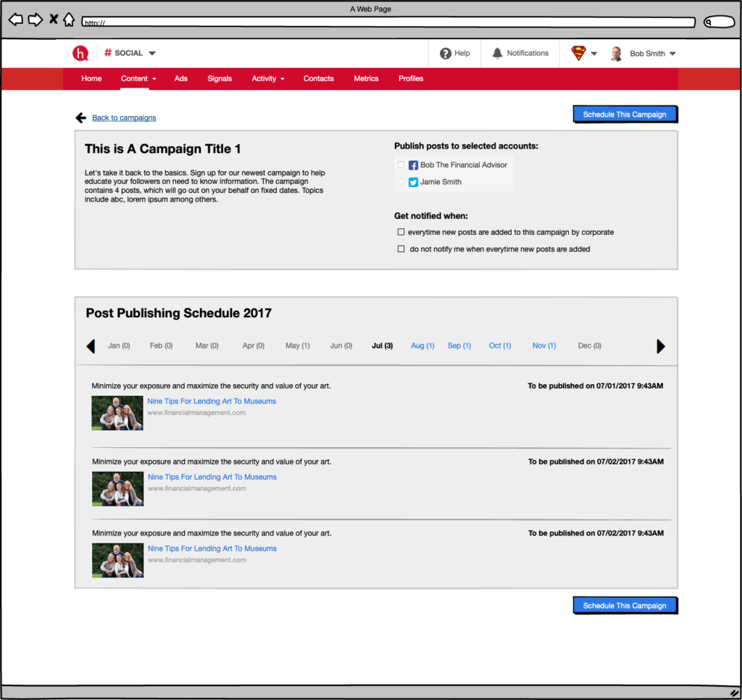Click the Notifications bell icon
This screenshot has height=700, width=742.
tap(497, 54)
